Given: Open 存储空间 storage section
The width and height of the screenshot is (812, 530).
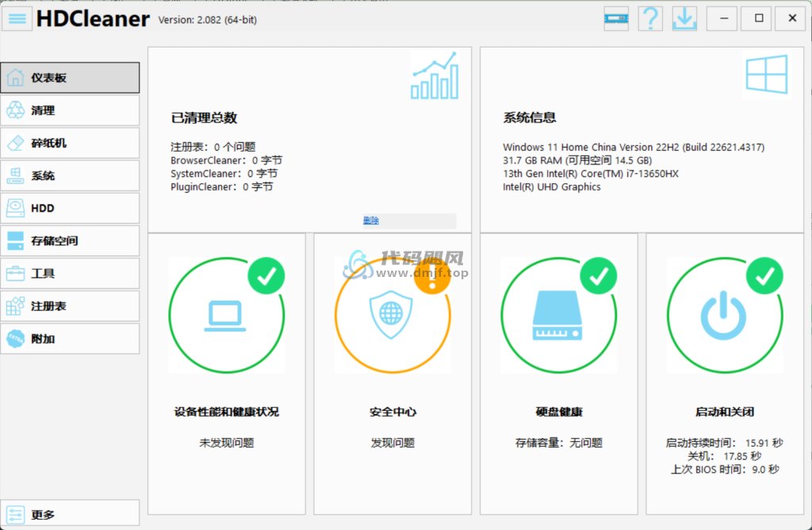Looking at the screenshot, I should [x=70, y=241].
